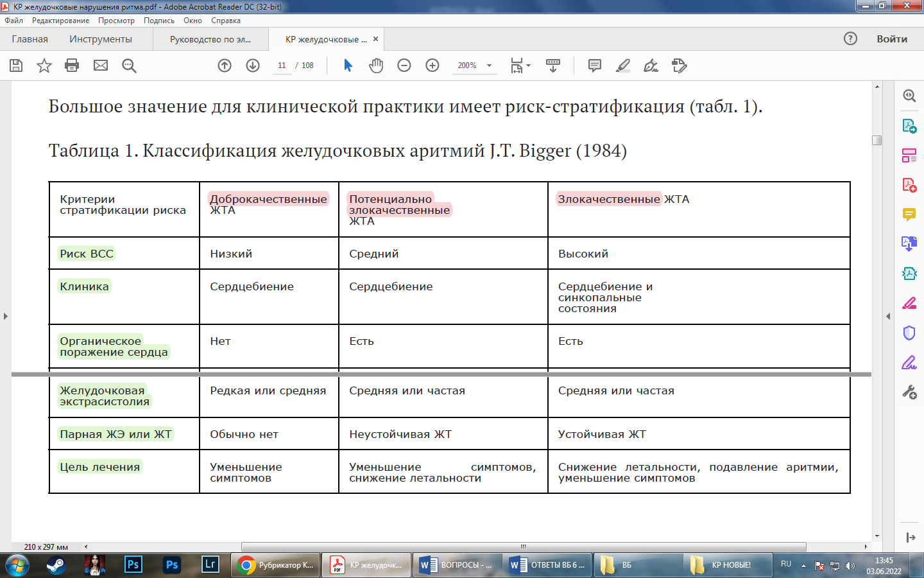
Task: Select the Highlight text pen tool
Action: [623, 66]
